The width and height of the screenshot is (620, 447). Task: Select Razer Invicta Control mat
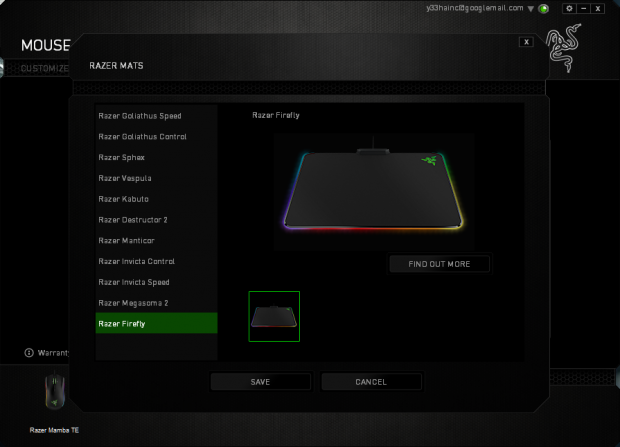tap(157, 261)
